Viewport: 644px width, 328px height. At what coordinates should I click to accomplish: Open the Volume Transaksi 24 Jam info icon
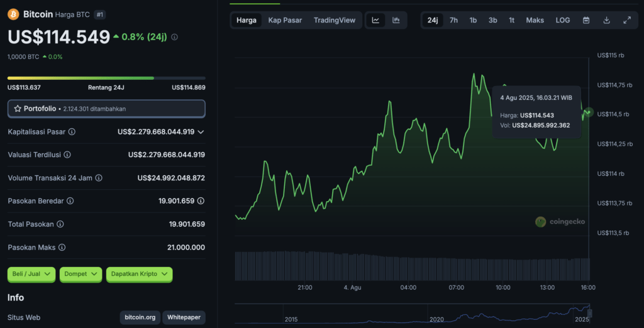click(x=99, y=178)
